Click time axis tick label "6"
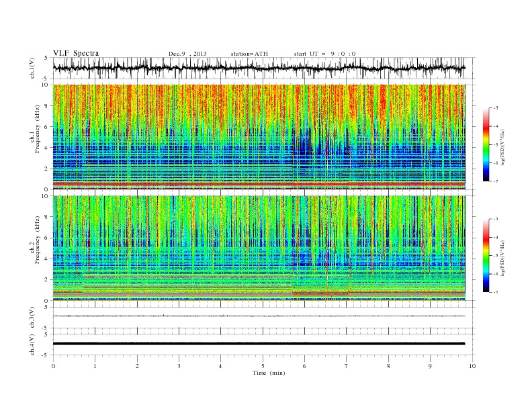The height and width of the screenshot is (411, 532). (304, 366)
